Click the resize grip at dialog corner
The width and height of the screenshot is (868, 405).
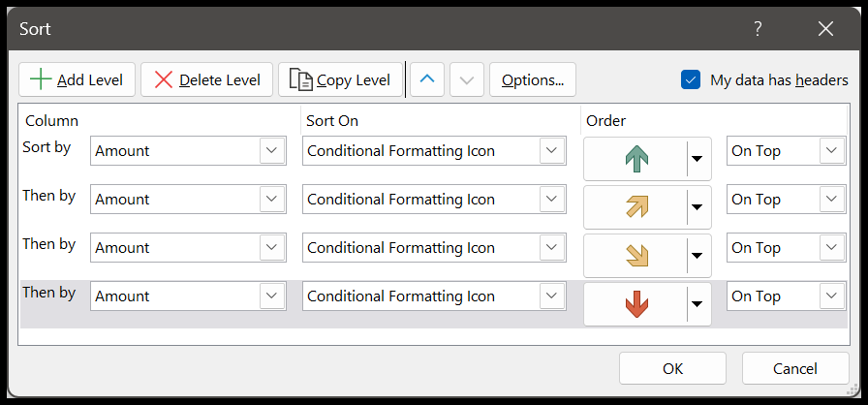(x=851, y=390)
